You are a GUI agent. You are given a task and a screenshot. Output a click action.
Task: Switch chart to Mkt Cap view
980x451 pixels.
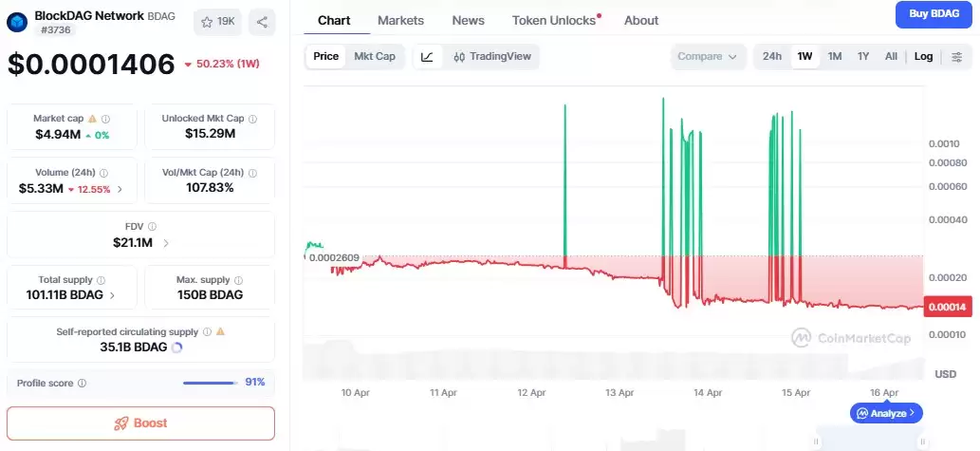374,57
